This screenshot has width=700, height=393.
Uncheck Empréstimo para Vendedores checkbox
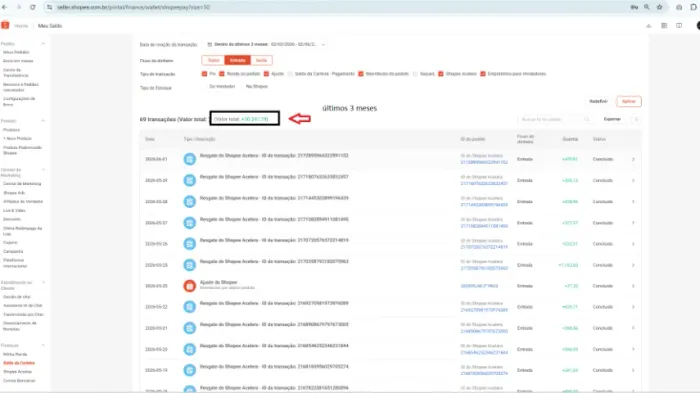[x=483, y=74]
